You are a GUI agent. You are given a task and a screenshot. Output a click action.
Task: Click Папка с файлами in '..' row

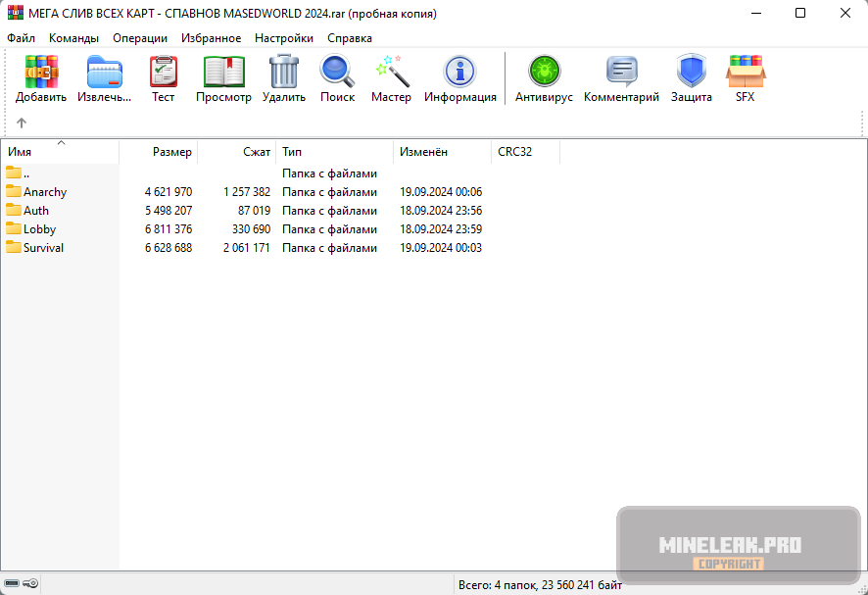point(329,174)
